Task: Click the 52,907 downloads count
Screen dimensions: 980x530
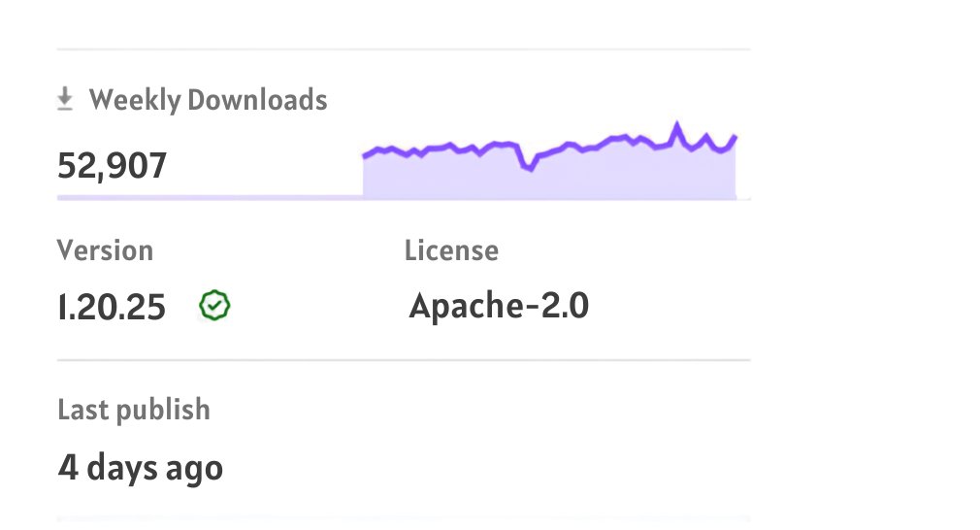Action: pos(112,166)
